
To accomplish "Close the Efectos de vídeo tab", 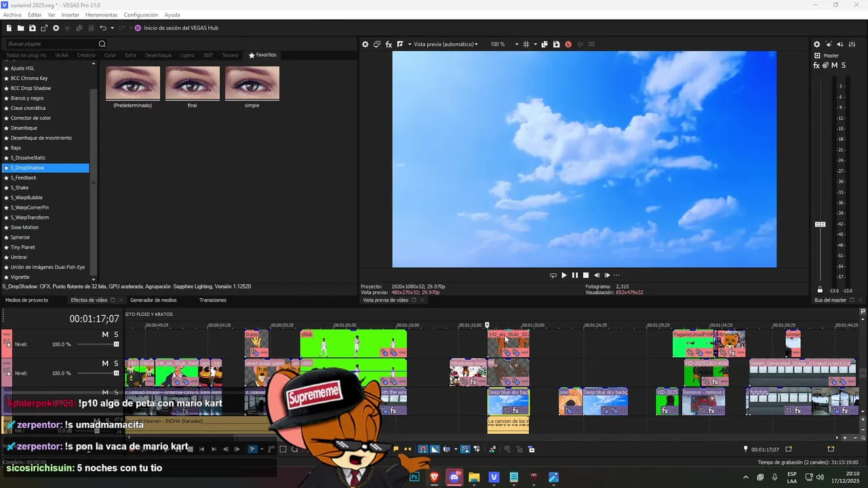I will (x=121, y=300).
